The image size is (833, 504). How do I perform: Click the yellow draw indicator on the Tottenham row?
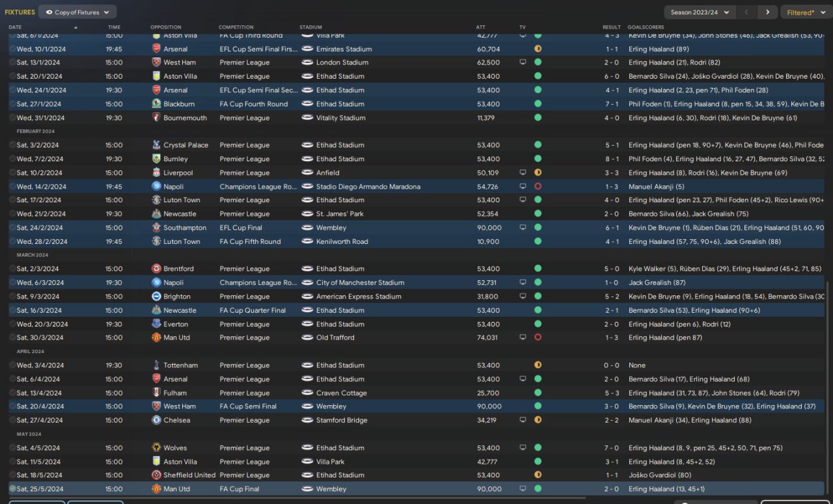(x=538, y=365)
